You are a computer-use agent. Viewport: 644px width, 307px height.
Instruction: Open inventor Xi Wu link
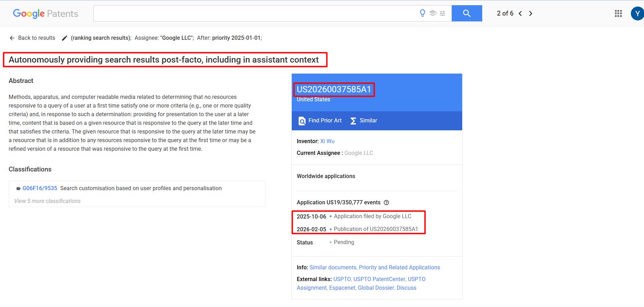pos(327,141)
